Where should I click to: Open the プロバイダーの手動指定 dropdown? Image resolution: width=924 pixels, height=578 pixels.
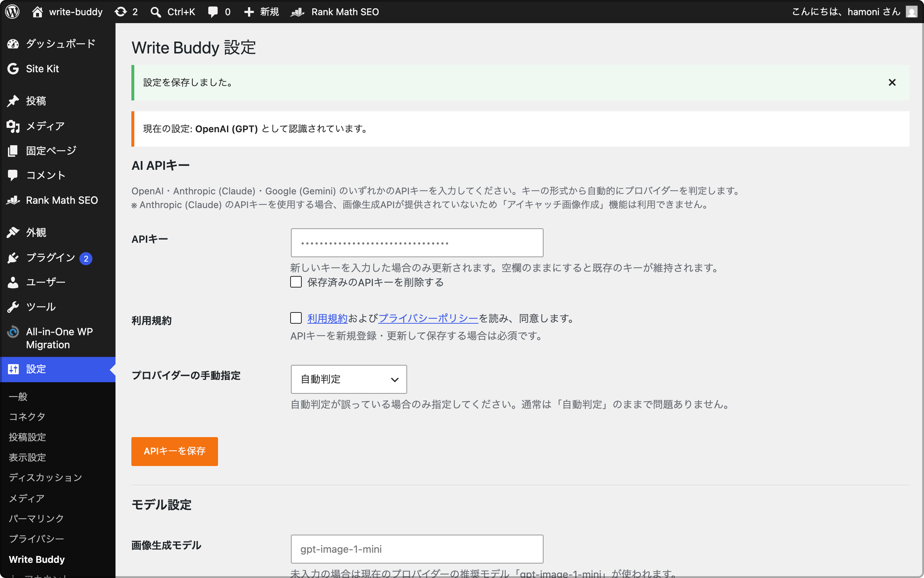pos(349,379)
